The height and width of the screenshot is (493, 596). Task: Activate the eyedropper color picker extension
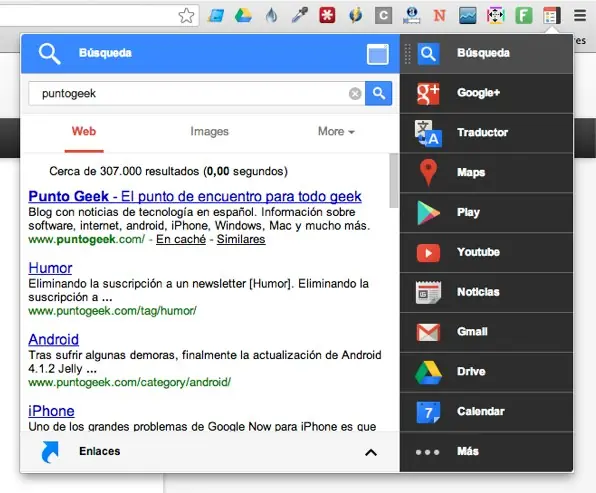300,16
